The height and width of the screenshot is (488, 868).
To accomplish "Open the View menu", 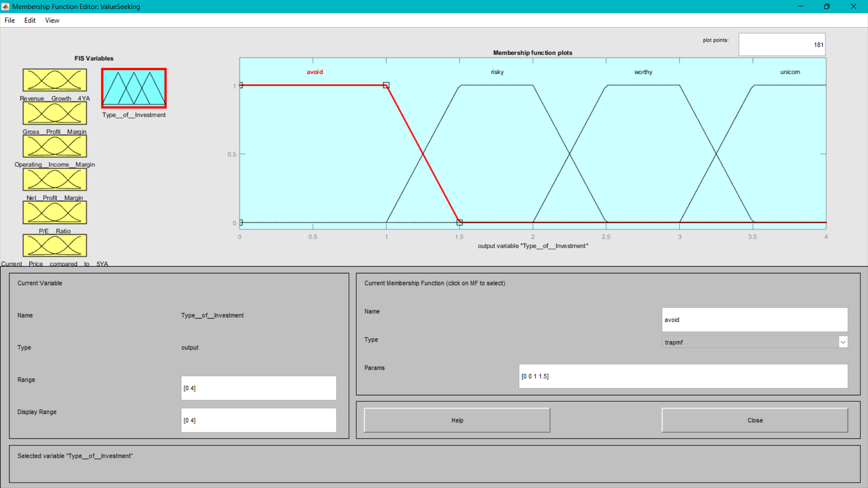I will click(x=52, y=20).
